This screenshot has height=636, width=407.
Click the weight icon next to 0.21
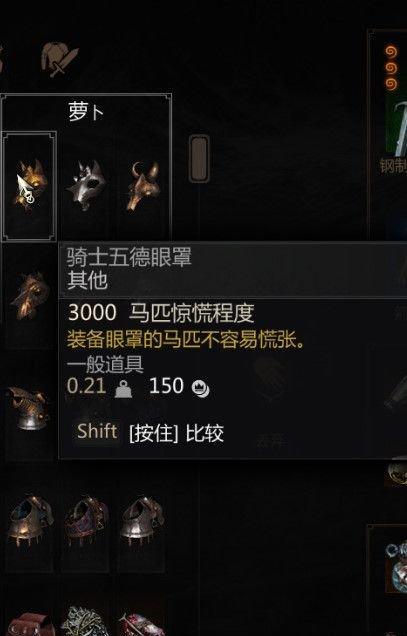123,389
